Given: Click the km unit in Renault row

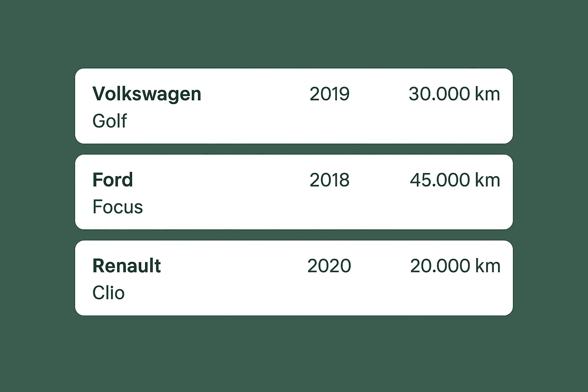Looking at the screenshot, I should [x=487, y=266].
